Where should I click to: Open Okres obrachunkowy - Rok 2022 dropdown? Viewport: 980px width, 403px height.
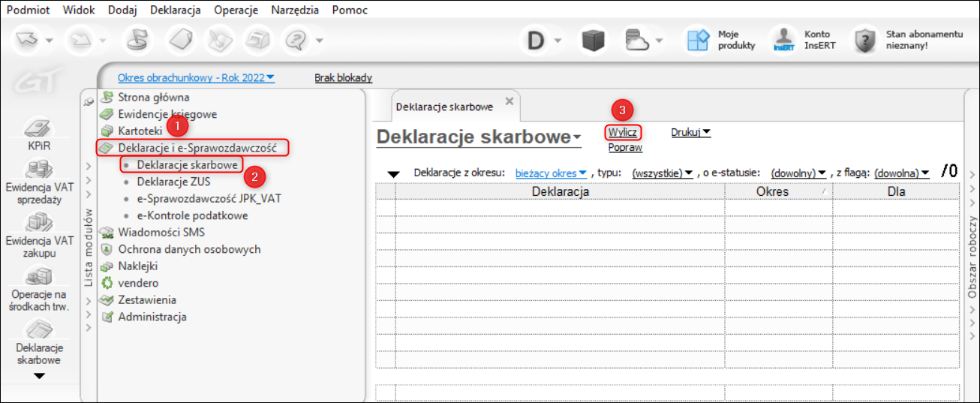tap(197, 77)
